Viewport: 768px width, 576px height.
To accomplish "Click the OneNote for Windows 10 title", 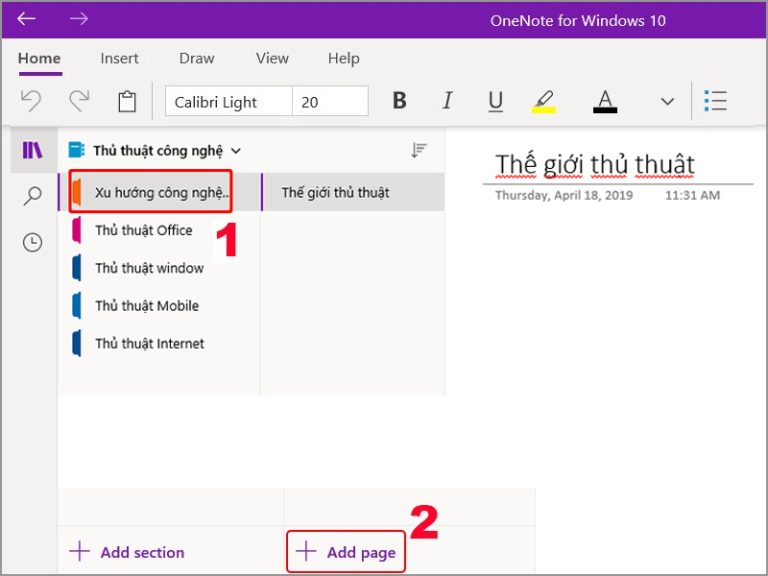I will (577, 21).
